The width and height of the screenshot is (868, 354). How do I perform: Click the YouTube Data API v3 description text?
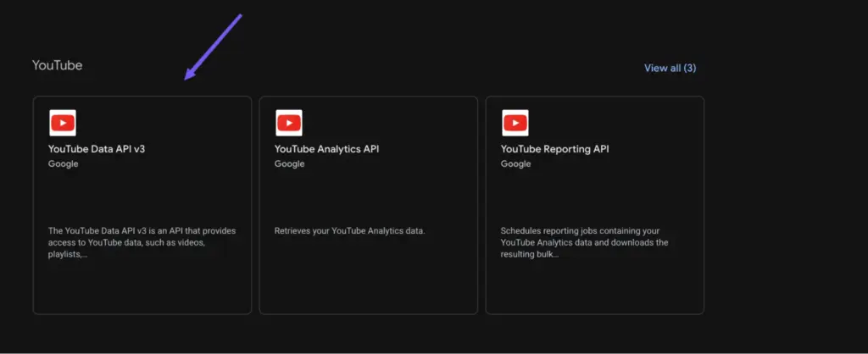tap(142, 242)
